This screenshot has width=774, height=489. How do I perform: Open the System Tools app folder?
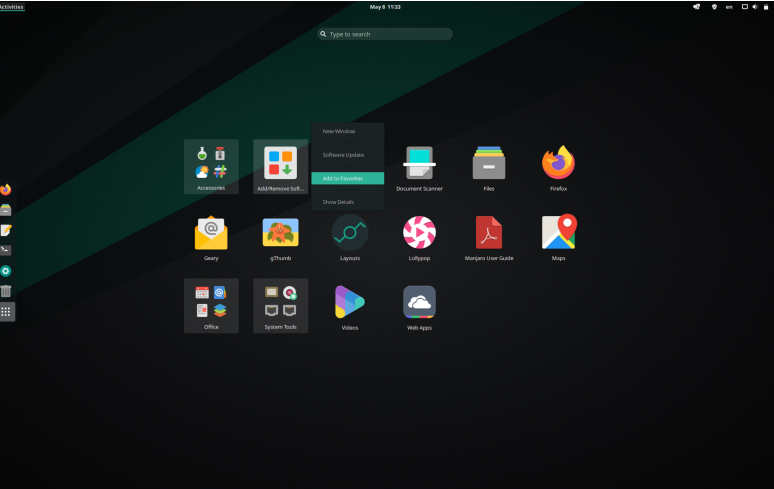(280, 305)
